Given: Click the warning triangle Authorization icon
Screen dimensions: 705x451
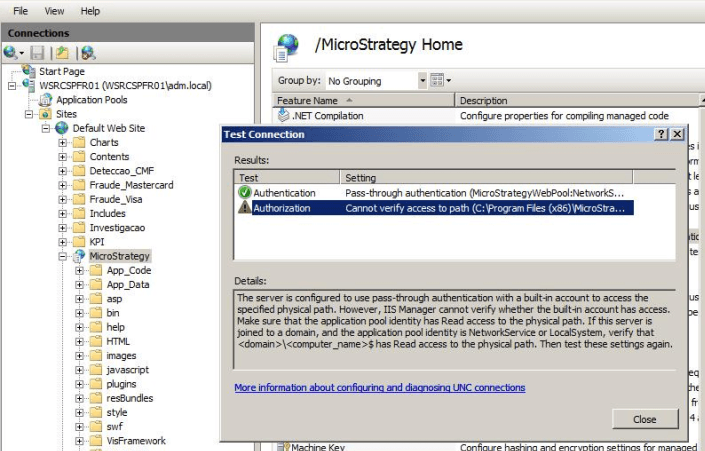Looking at the screenshot, I should (x=245, y=207).
